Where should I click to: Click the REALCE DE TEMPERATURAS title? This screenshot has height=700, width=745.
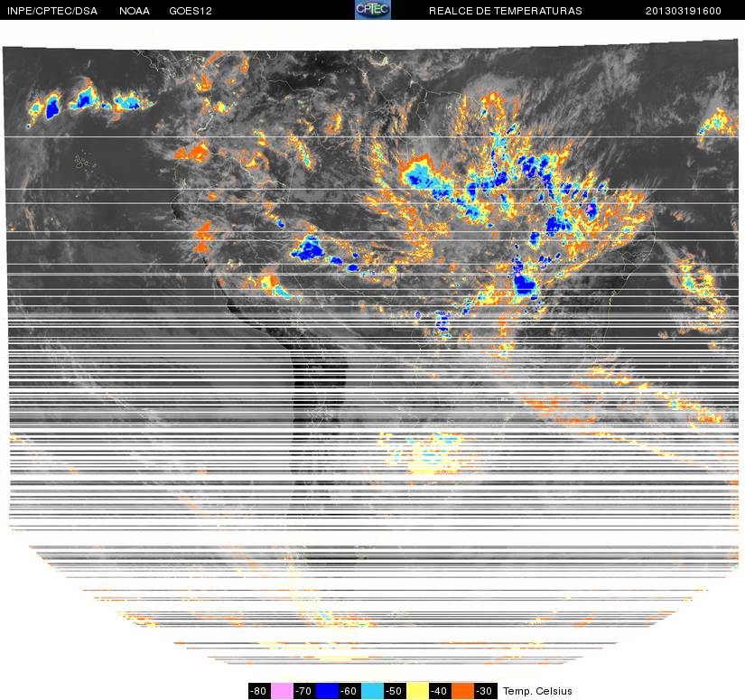pos(506,11)
